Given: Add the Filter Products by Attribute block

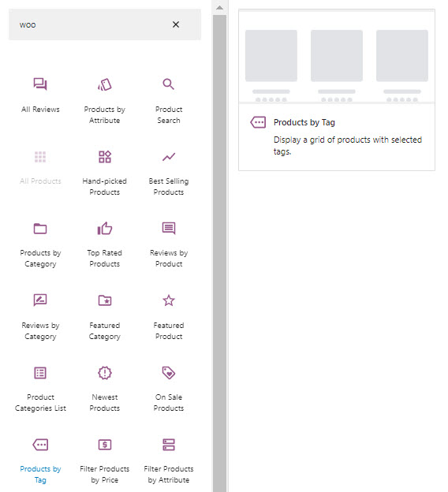Looking at the screenshot, I should 169,460.
